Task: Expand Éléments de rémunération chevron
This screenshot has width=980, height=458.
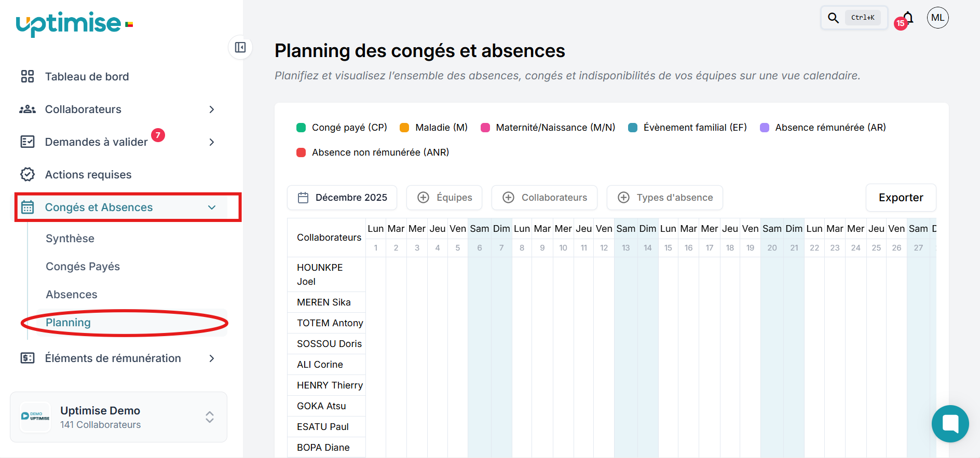Action: (x=211, y=358)
